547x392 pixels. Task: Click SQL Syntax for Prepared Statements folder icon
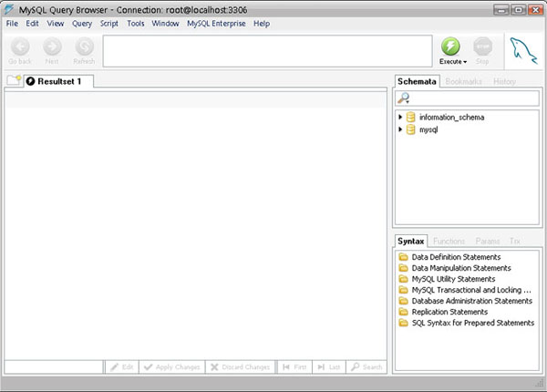[403, 323]
